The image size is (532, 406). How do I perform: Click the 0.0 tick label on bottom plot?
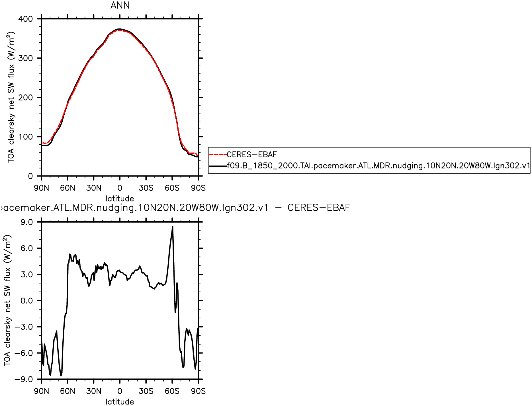26,301
